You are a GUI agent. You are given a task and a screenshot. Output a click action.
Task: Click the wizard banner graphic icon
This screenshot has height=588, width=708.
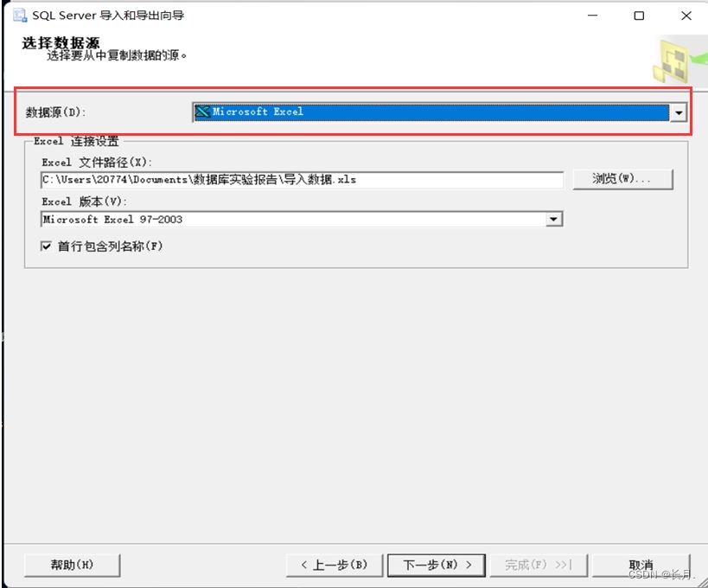(x=679, y=61)
